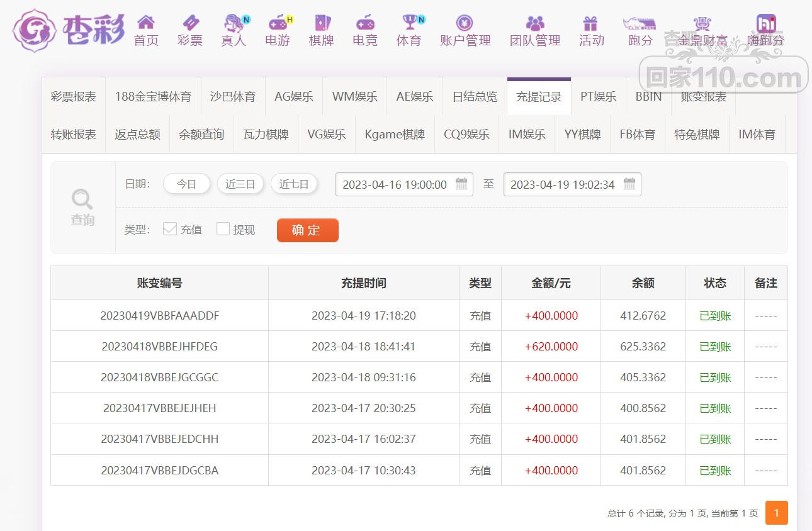812x531 pixels.
Task: Click the 棋牌 playing cards icon
Action: pos(322,23)
